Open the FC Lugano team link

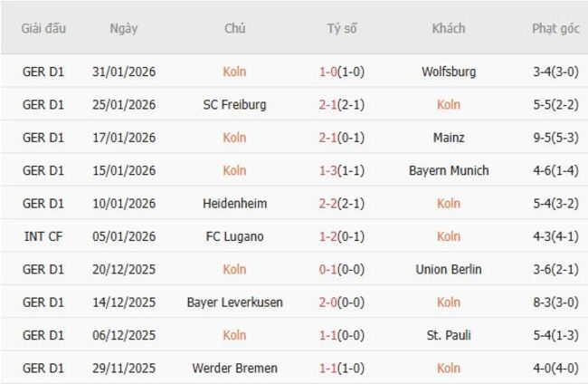(x=234, y=236)
